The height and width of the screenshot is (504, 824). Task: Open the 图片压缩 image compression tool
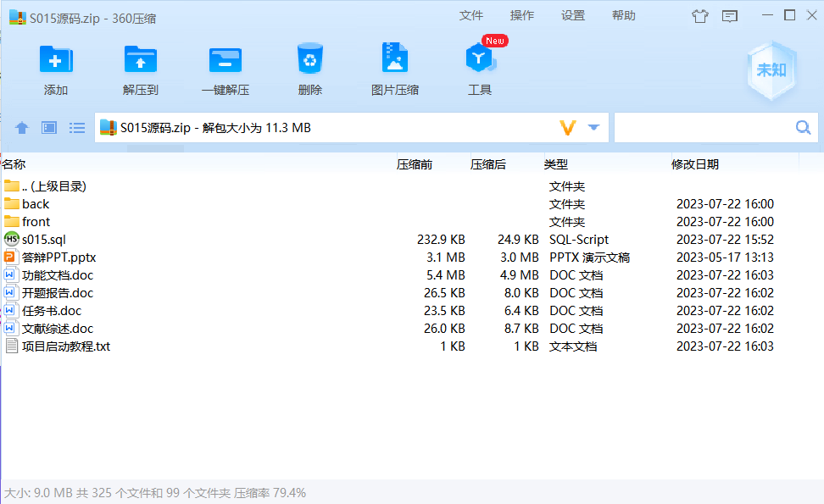[x=395, y=58]
